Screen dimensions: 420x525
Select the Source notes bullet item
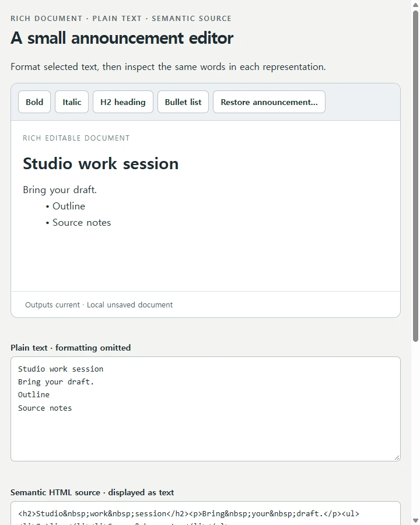82,223
